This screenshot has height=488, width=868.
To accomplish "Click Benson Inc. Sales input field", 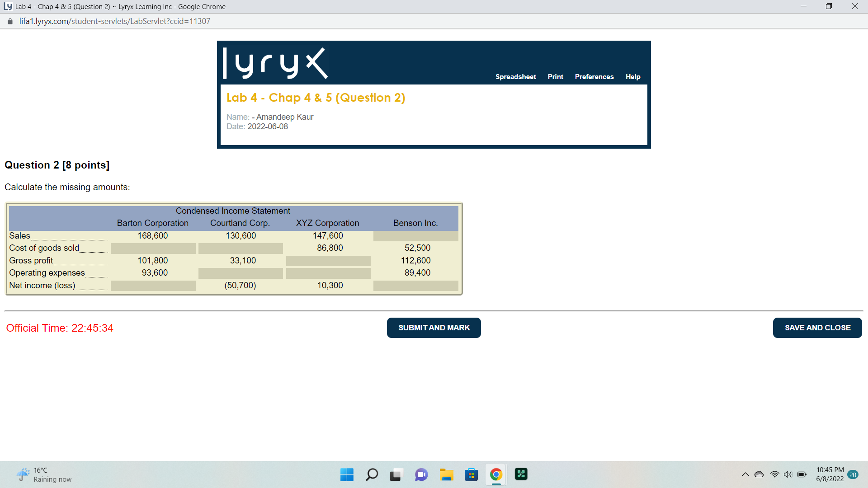I will point(415,236).
